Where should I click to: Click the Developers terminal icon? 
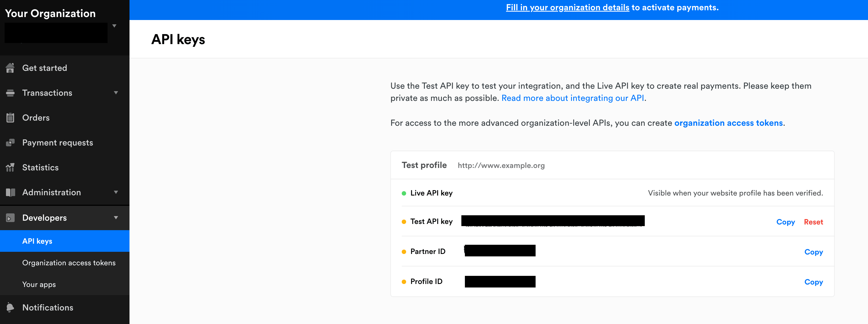pos(10,218)
